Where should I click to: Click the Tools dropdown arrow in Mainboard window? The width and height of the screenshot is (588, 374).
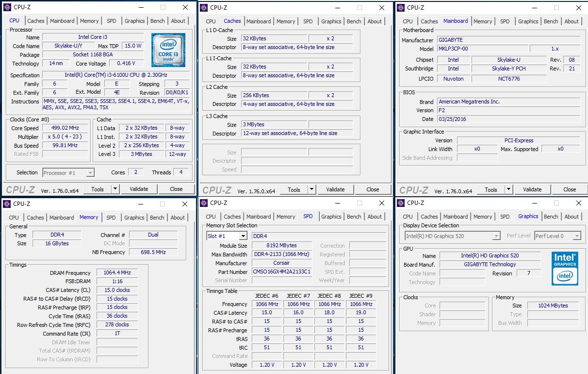click(508, 189)
